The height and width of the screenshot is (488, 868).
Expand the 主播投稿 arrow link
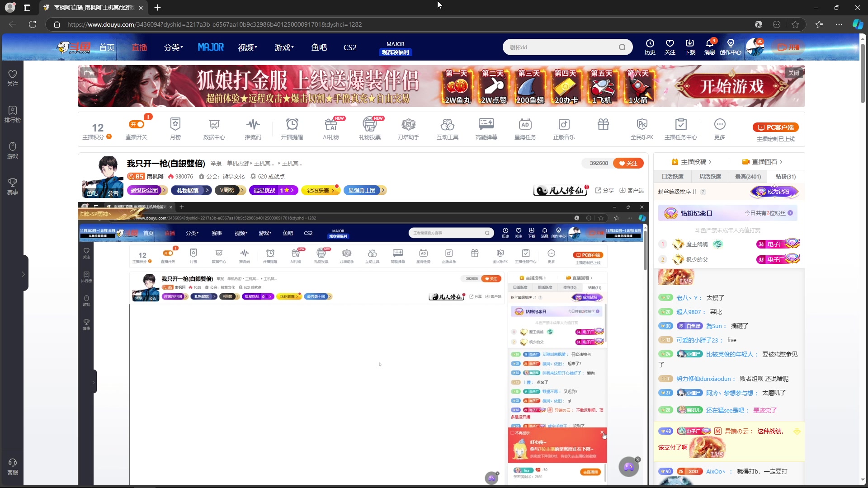691,162
